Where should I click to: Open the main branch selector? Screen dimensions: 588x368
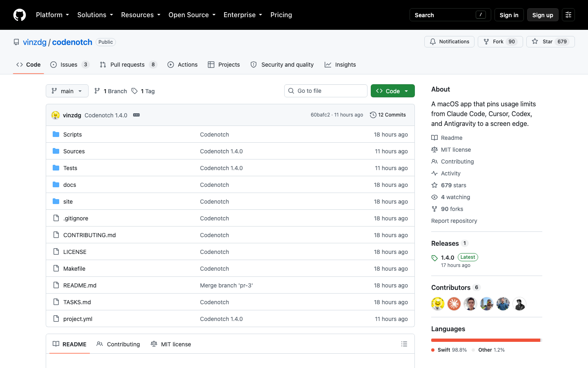pos(67,91)
